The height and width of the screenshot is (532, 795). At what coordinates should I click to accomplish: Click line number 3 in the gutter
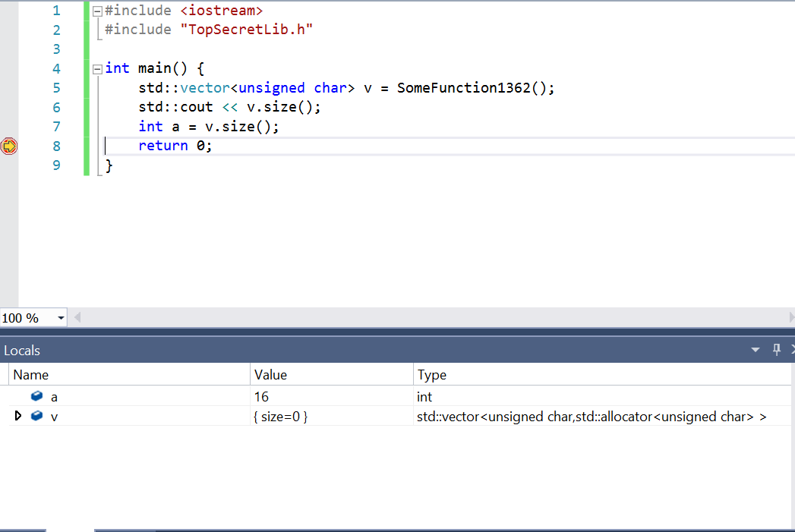tap(57, 49)
